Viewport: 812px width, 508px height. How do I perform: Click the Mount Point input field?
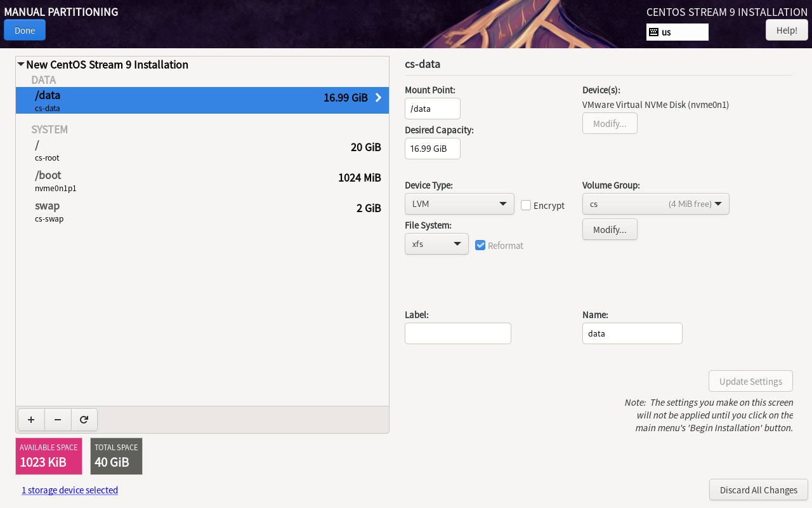pyautogui.click(x=433, y=109)
